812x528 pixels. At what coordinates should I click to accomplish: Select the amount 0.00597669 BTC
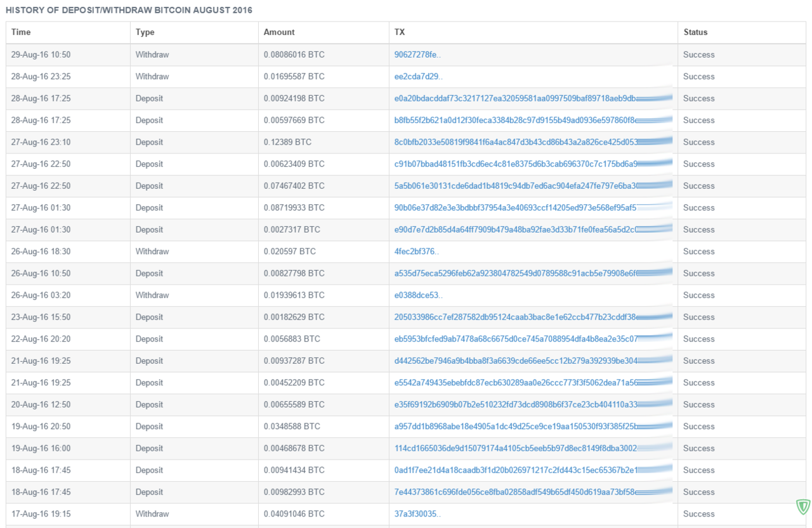coord(294,120)
